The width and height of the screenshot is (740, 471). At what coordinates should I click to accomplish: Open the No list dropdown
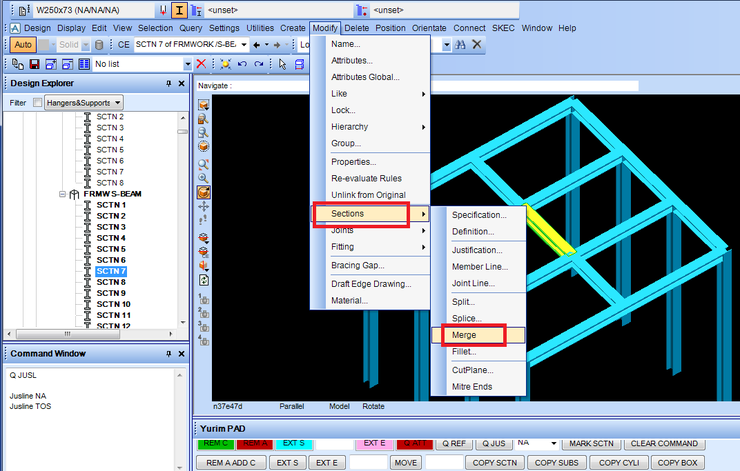coord(187,64)
